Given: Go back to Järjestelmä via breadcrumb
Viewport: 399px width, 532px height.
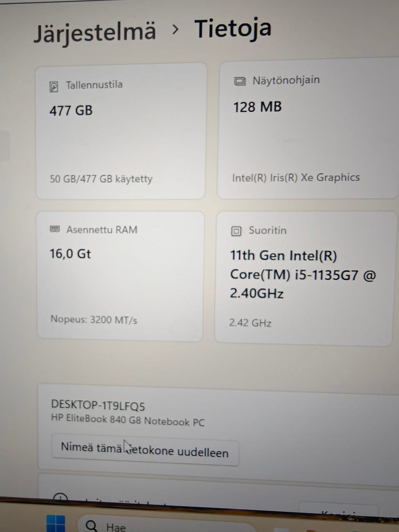Looking at the screenshot, I should (x=95, y=32).
